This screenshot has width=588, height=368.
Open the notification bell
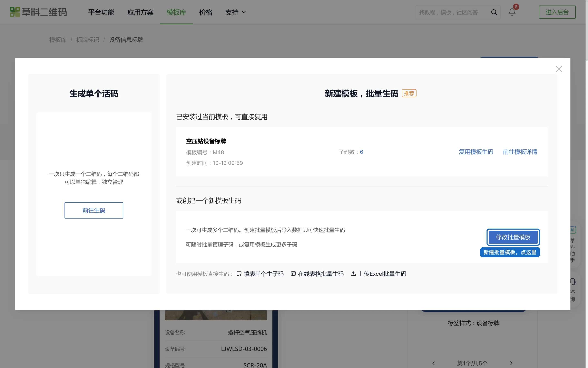tap(512, 12)
